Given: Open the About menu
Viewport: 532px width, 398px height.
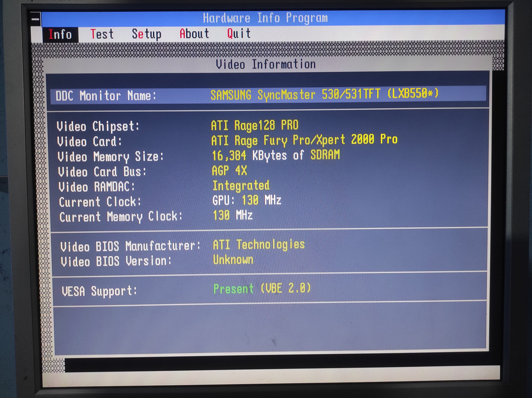Looking at the screenshot, I should pos(194,34).
